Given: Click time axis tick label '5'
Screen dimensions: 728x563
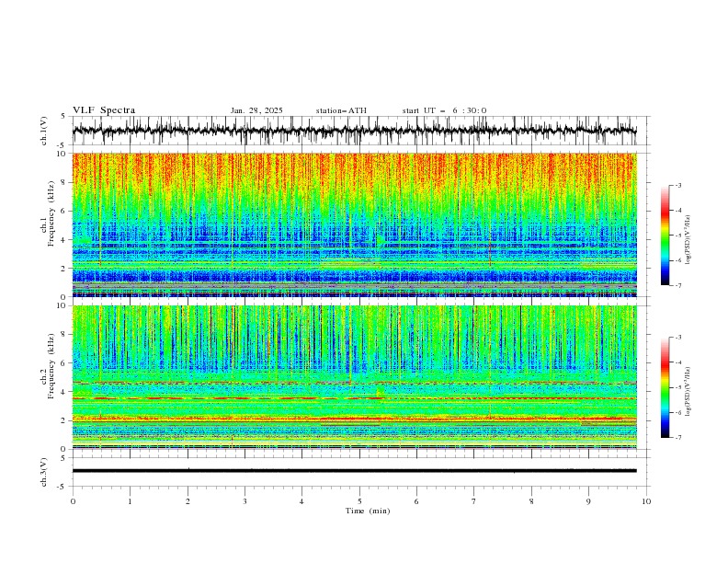Looking at the screenshot, I should pos(359,501).
